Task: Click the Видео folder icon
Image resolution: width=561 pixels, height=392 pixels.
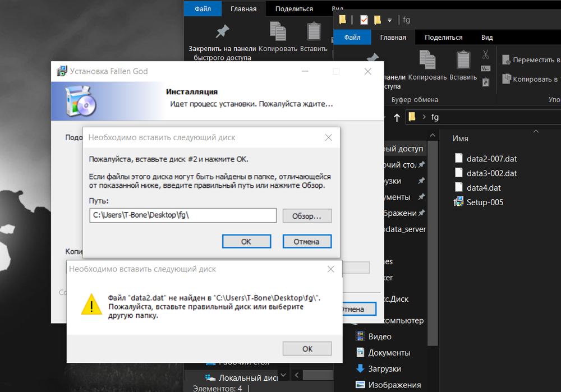Action: point(360,336)
